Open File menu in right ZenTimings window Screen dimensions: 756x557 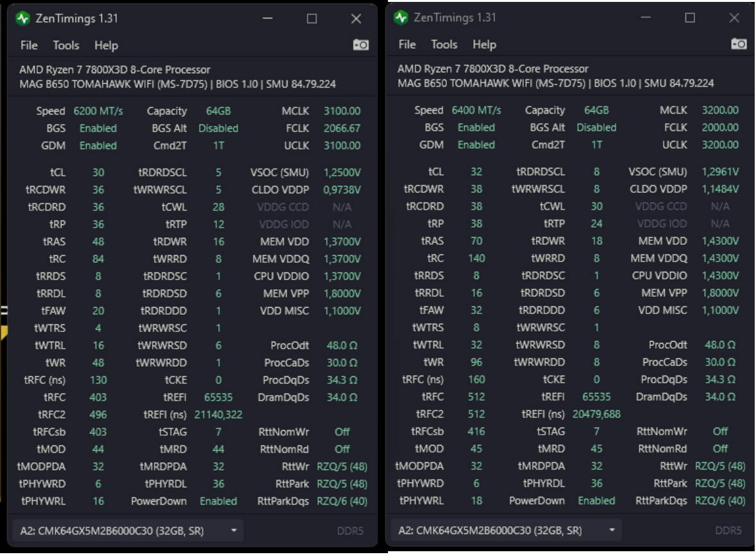click(x=407, y=44)
